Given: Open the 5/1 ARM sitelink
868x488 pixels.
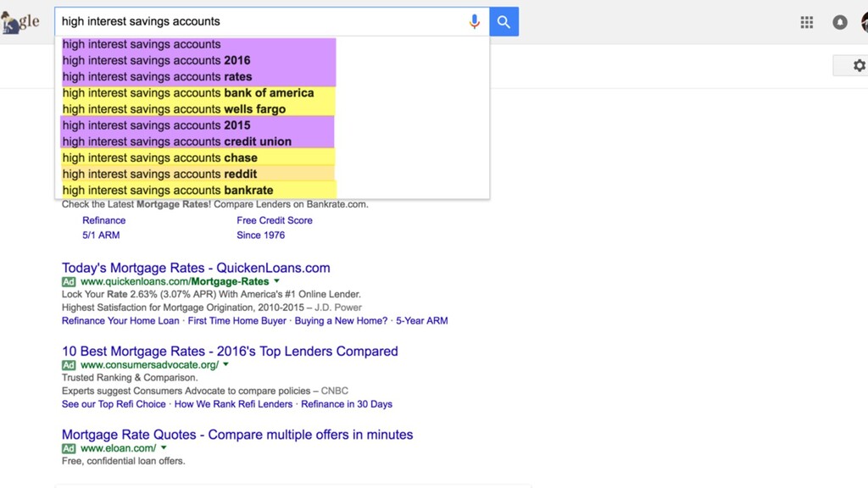Looking at the screenshot, I should [x=101, y=236].
